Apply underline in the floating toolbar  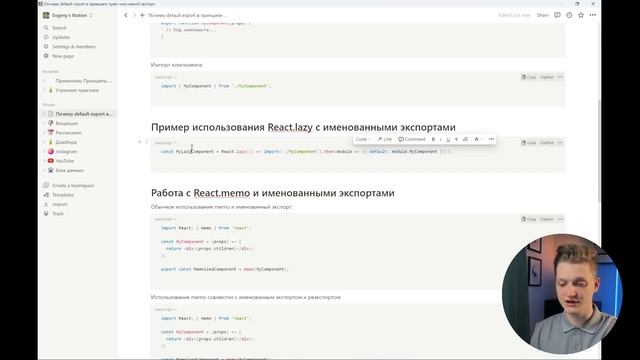(448, 139)
